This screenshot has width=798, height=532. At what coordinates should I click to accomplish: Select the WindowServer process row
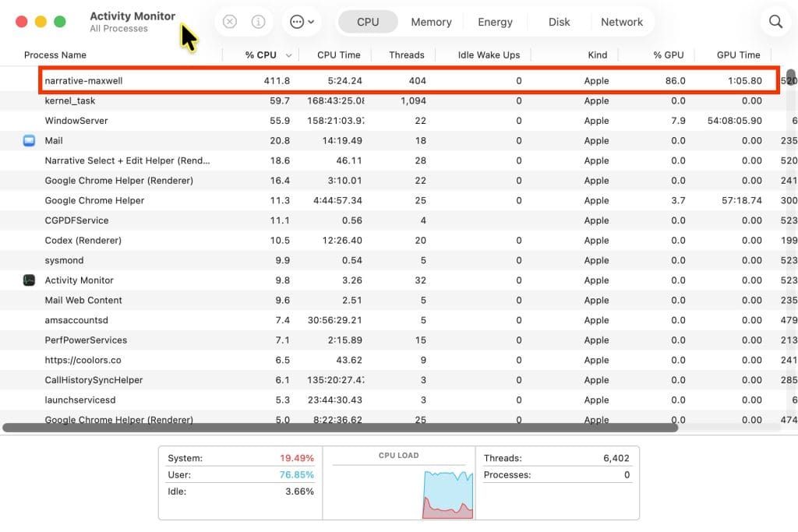pyautogui.click(x=399, y=121)
